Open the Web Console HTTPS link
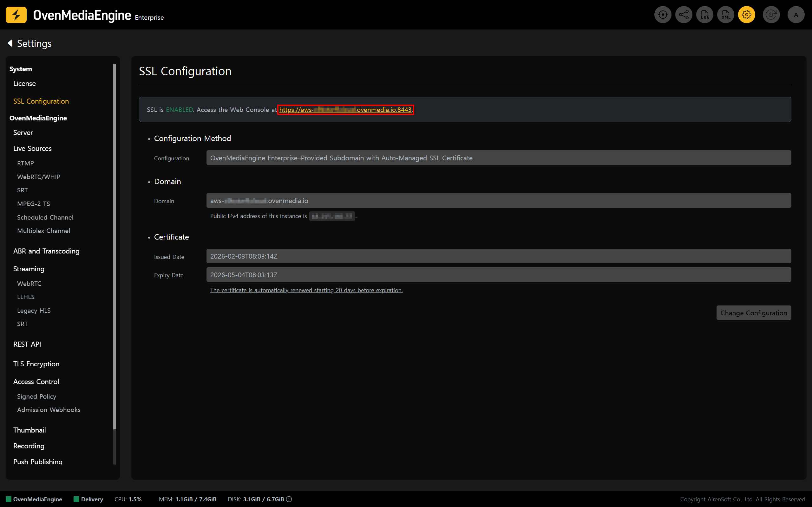Image resolution: width=812 pixels, height=507 pixels. point(345,110)
